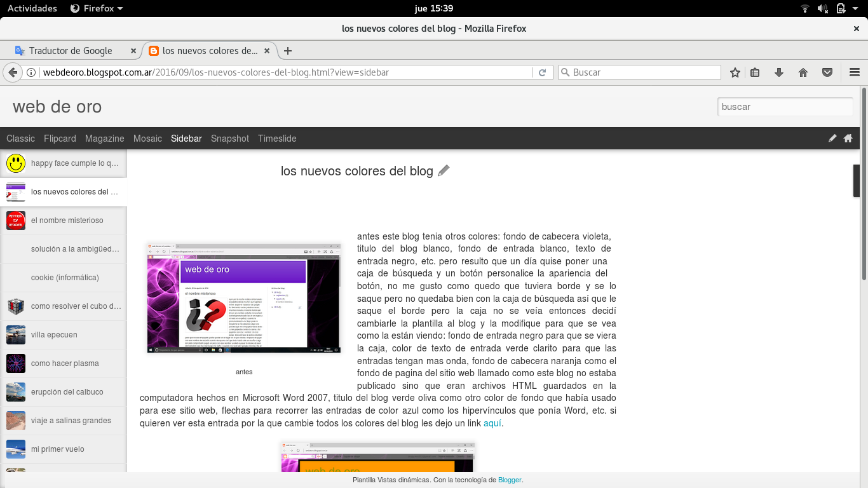Bookmark this page with the star icon

pyautogui.click(x=735, y=72)
